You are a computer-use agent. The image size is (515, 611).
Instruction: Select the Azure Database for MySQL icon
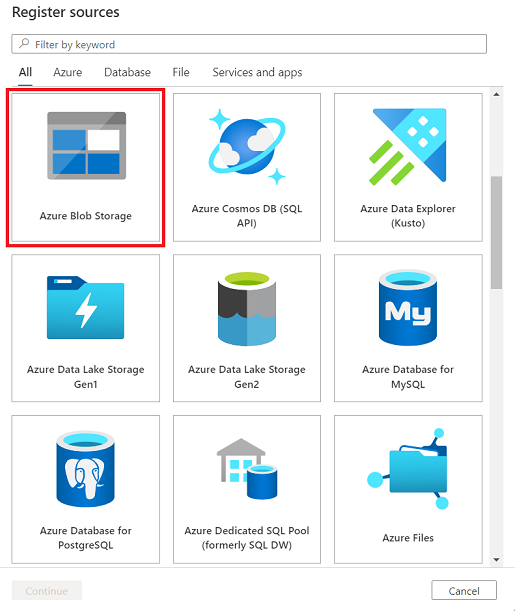408,308
